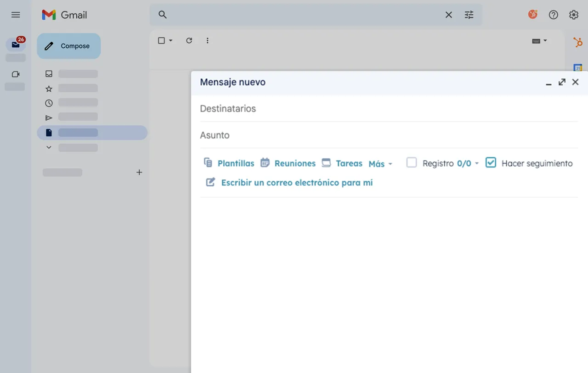Click the message body area
Screen dimensions: 588x373
389,284
